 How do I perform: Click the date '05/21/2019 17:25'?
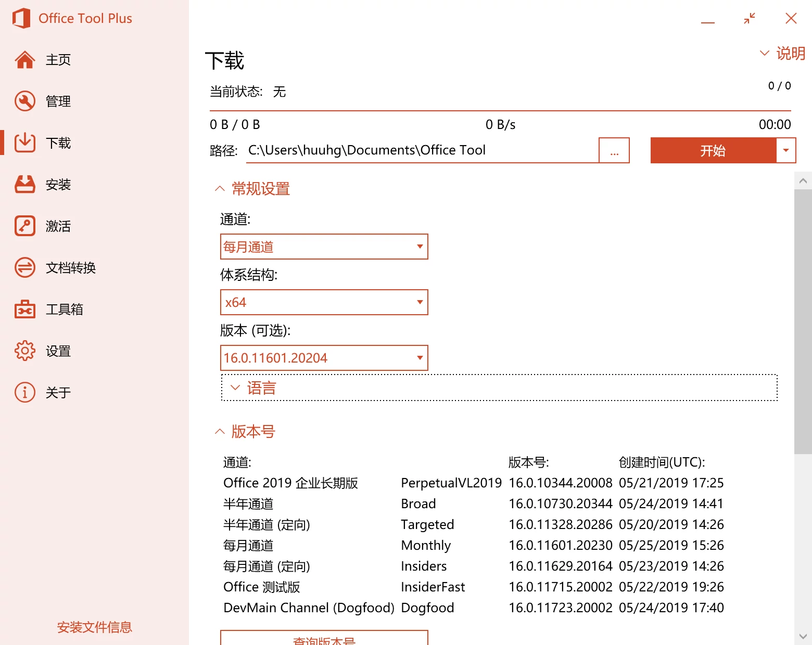[671, 483]
